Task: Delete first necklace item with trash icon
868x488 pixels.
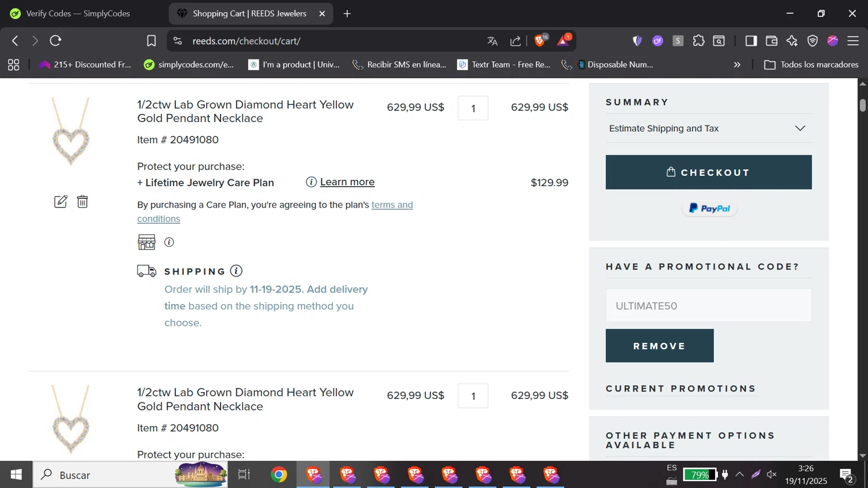Action: pos(83,202)
